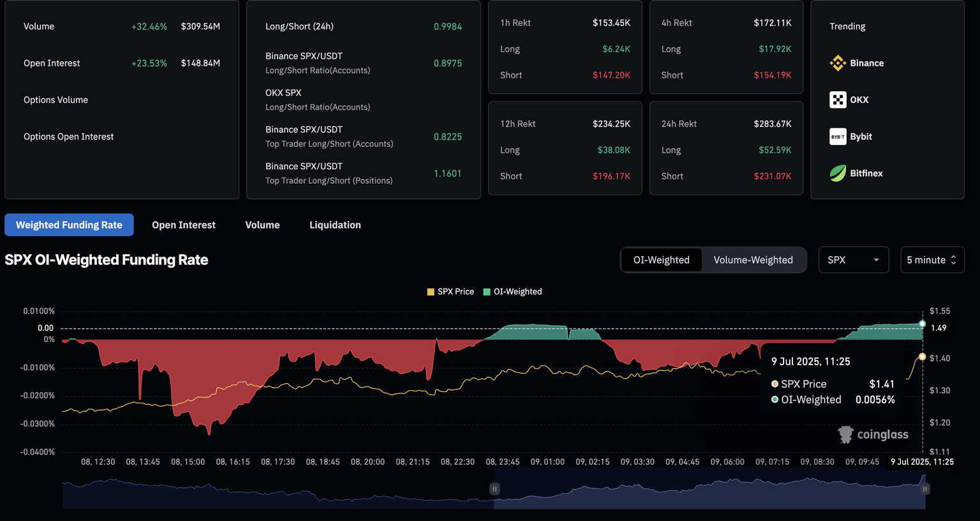Click the Bybit logo icon
The image size is (980, 521).
838,137
